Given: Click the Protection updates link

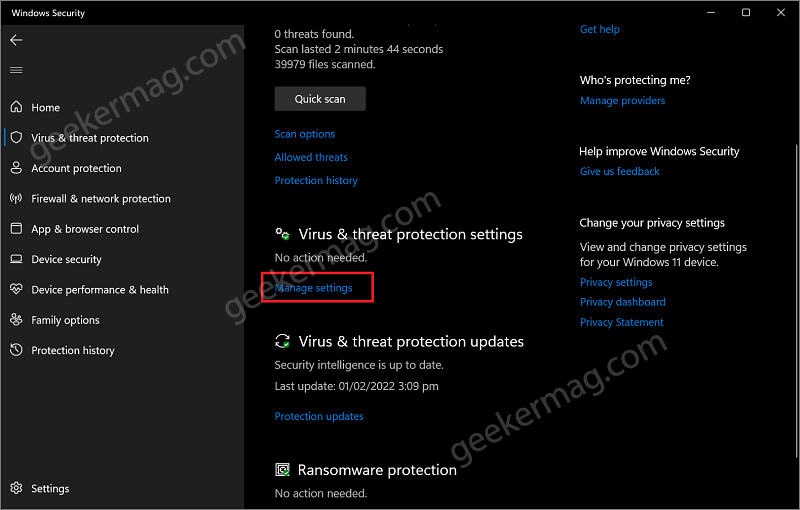Looking at the screenshot, I should (x=319, y=416).
